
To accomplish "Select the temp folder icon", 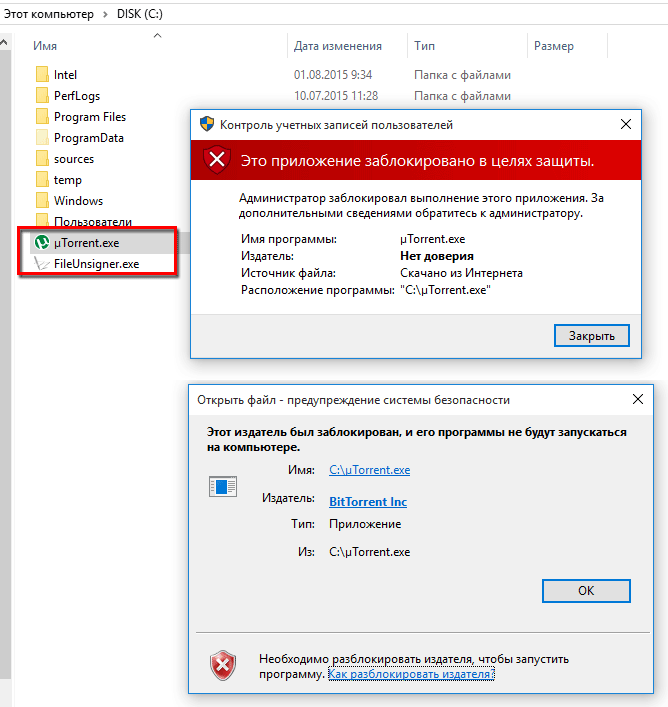I will [x=42, y=179].
